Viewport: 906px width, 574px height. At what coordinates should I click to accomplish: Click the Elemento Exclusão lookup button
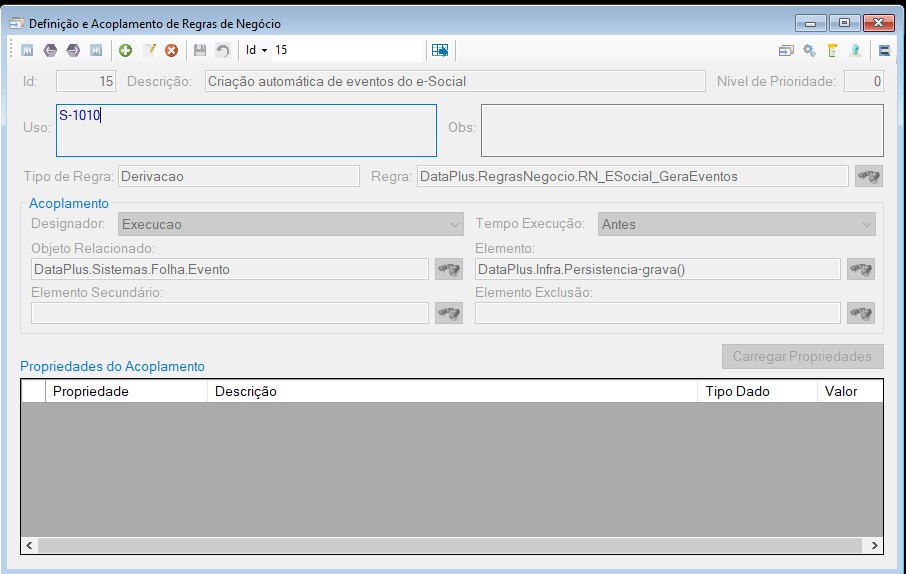pos(861,313)
